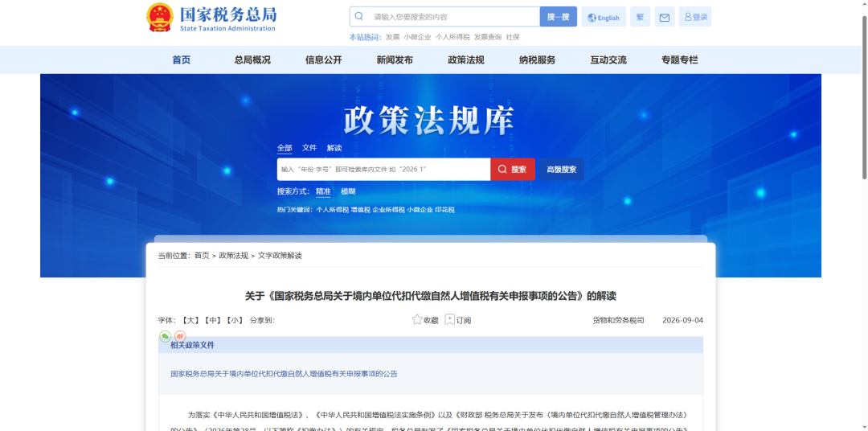
Task: Click hot keyword 个人所得税 under search box
Action: [x=332, y=210]
